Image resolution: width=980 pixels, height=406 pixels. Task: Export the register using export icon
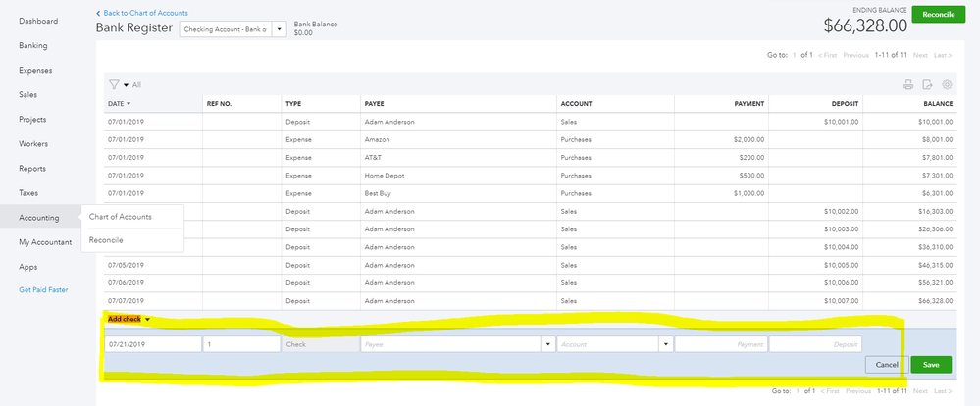tap(928, 85)
